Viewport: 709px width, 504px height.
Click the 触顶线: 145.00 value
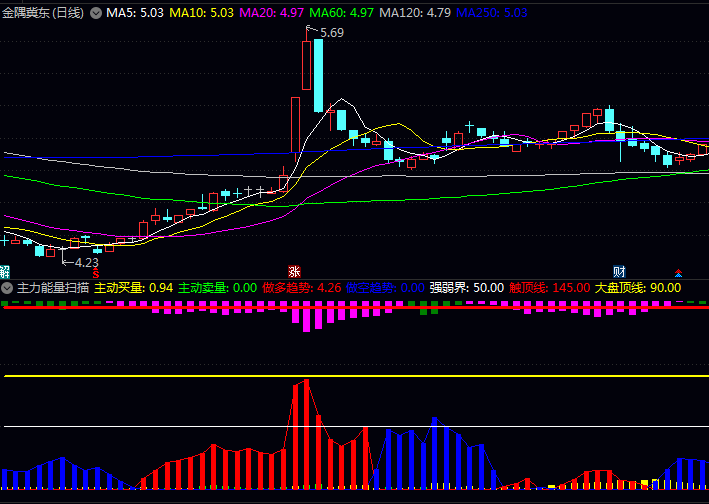(549, 287)
